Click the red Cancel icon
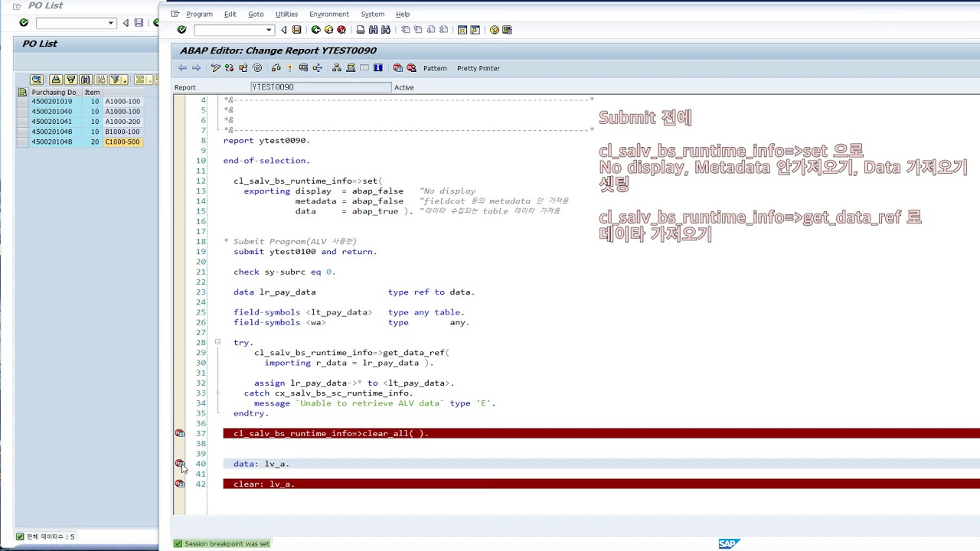The height and width of the screenshot is (551, 980). pyautogui.click(x=341, y=30)
